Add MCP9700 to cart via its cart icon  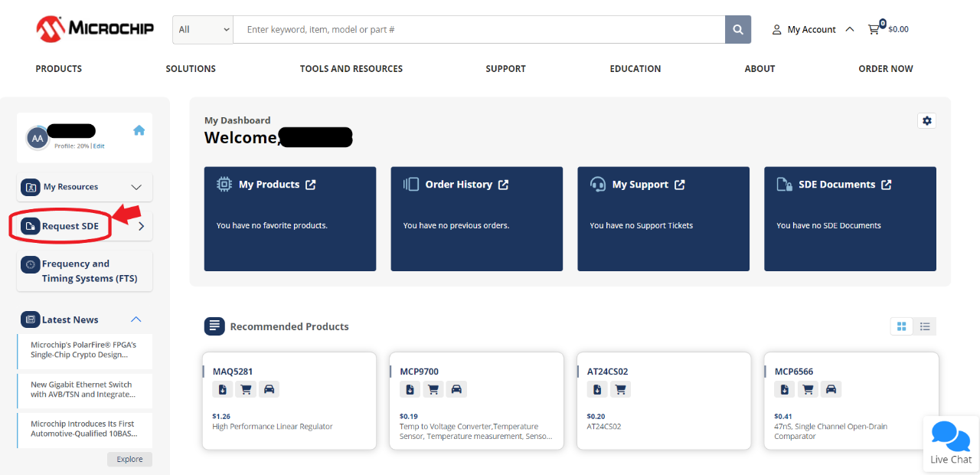coord(433,389)
